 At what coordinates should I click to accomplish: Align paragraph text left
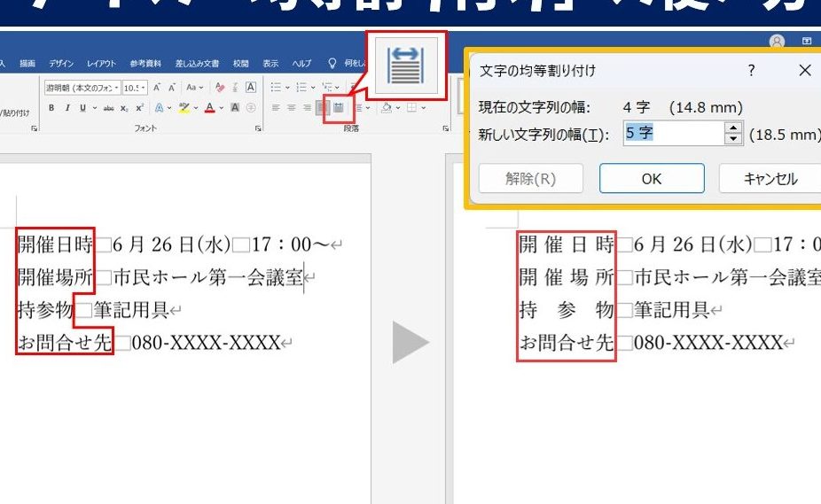[x=276, y=108]
